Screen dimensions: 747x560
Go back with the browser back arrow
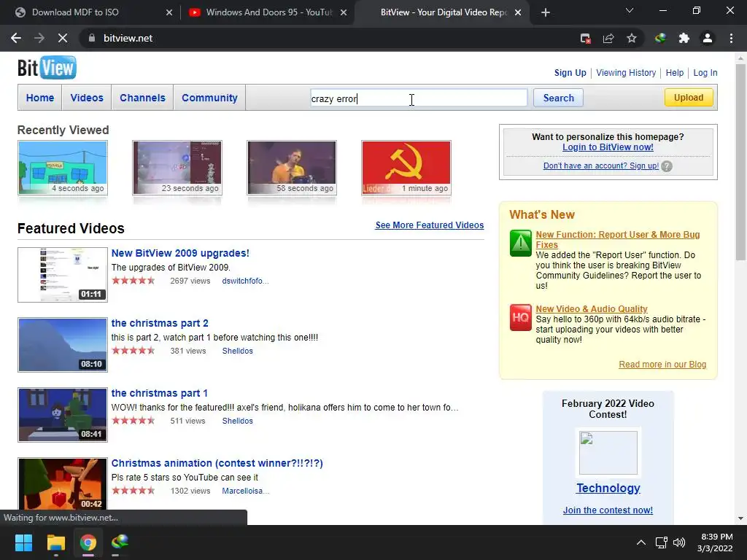[16, 38]
